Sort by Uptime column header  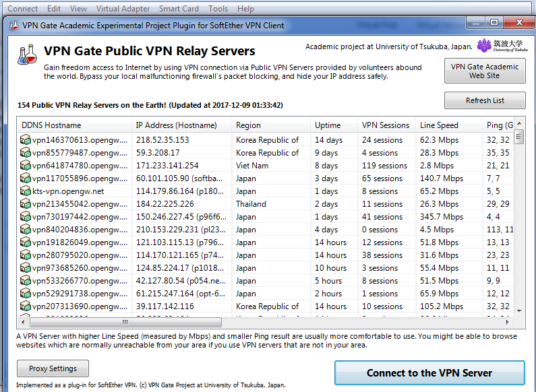(x=334, y=125)
